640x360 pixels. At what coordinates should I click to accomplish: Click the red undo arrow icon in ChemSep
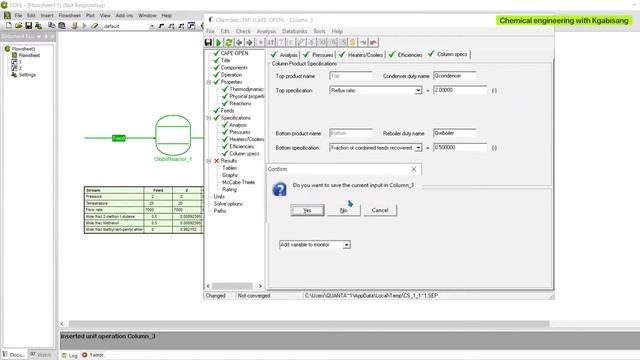[373, 42]
